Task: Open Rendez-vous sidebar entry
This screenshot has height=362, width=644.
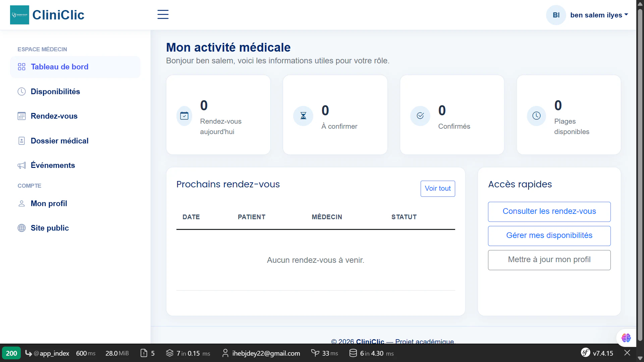Action: (x=75, y=116)
